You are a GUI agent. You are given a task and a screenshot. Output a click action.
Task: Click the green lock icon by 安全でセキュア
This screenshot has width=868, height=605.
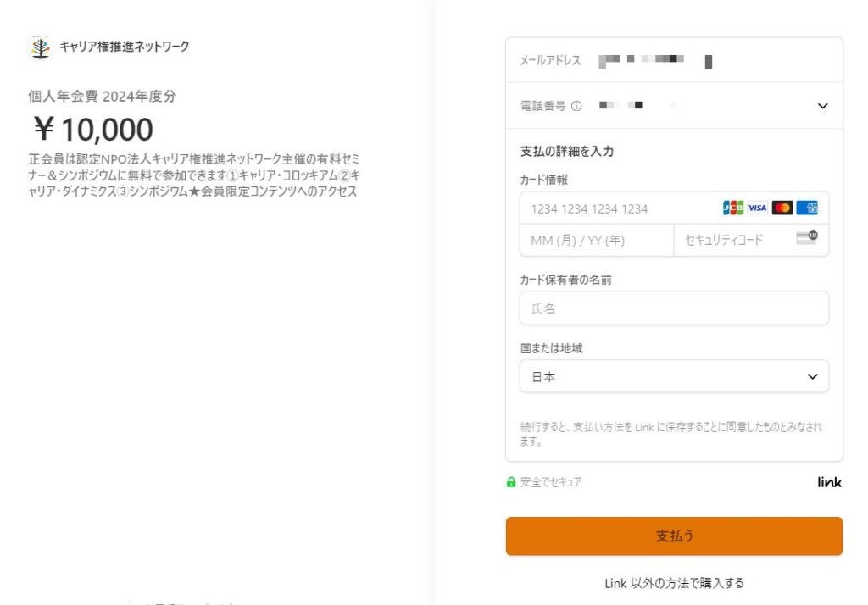[511, 482]
